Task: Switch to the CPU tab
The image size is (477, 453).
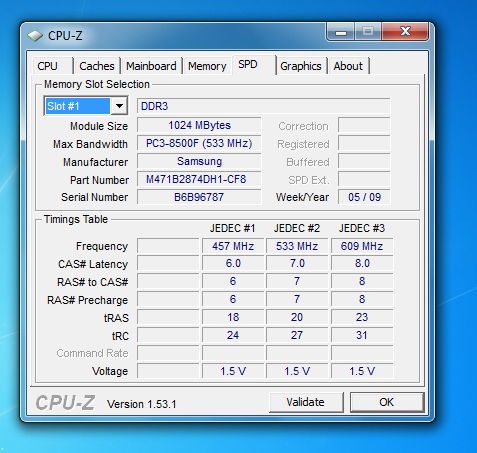Action: [x=53, y=66]
